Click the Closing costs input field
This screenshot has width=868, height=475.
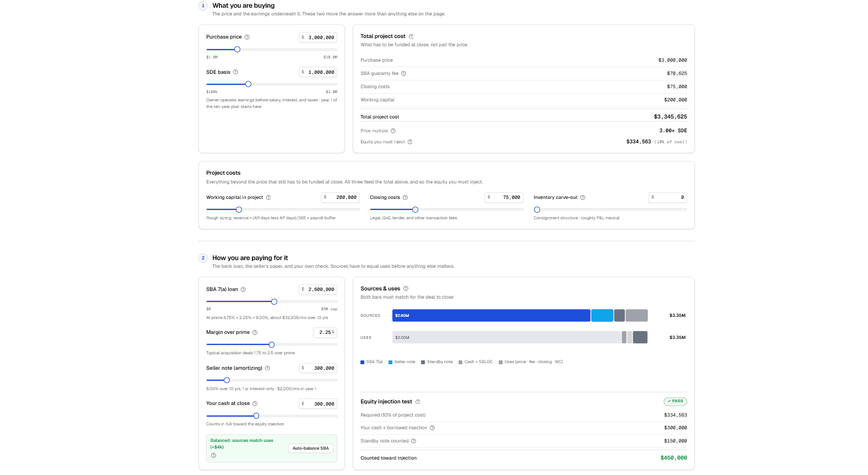coord(504,197)
